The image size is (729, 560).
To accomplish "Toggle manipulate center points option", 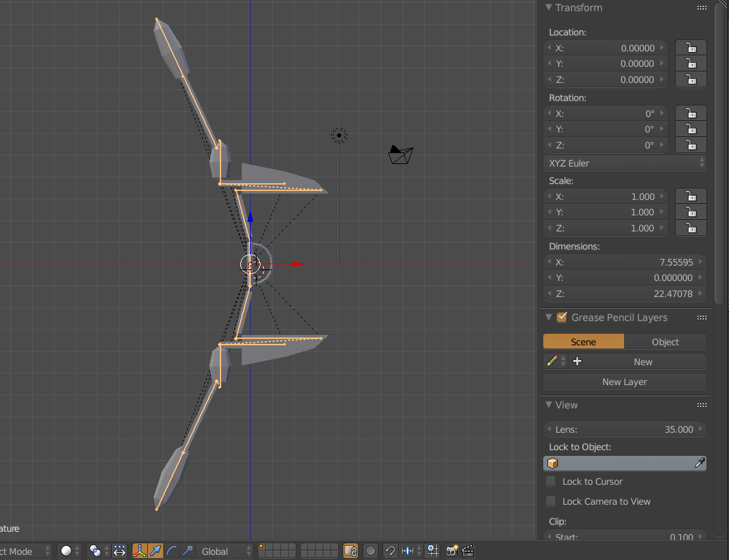I will (120, 551).
